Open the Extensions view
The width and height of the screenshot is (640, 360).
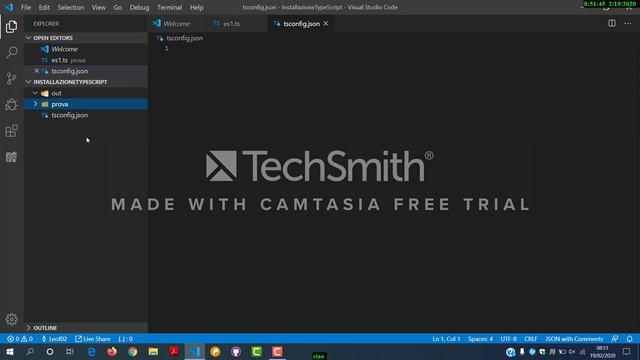(11, 131)
